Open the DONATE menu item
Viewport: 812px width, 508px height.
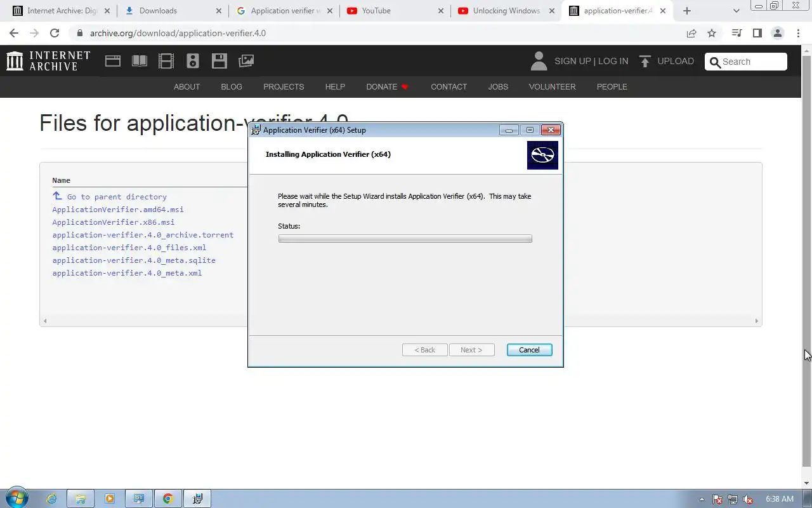[x=387, y=86]
